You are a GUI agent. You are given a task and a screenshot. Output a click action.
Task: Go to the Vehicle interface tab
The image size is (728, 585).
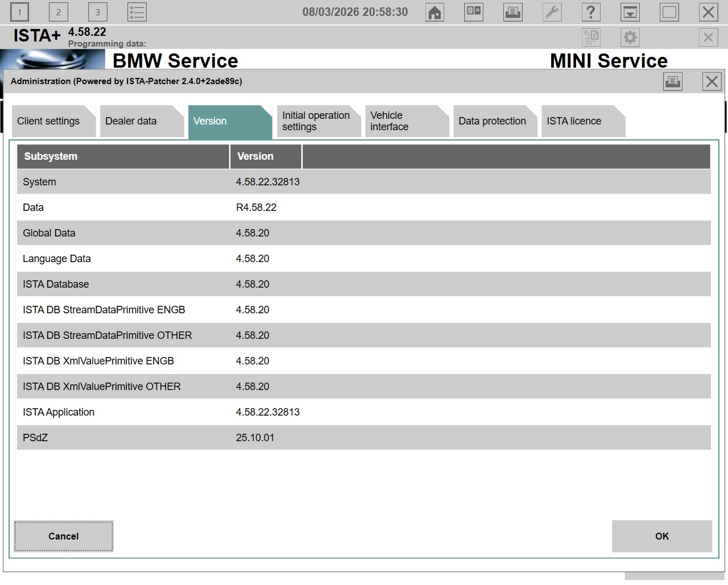point(402,121)
